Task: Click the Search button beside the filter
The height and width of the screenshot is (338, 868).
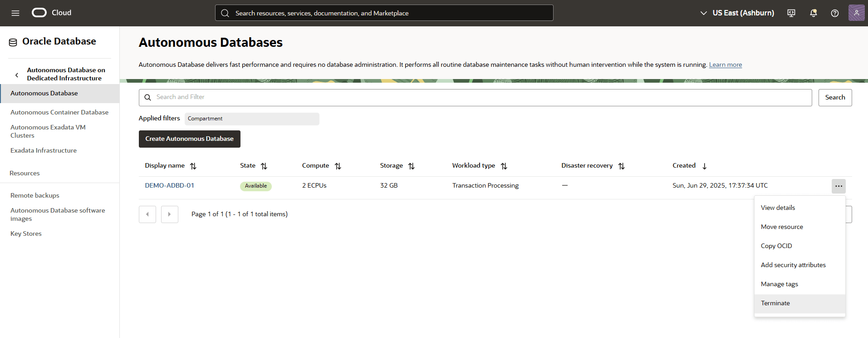Action: tap(835, 98)
